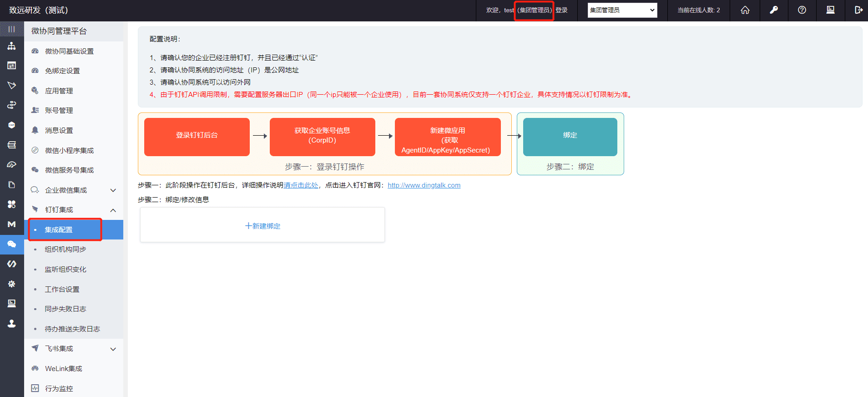Image resolution: width=868 pixels, height=397 pixels.
Task: Follow the 请点击此处 instructions link
Action: pyautogui.click(x=301, y=185)
